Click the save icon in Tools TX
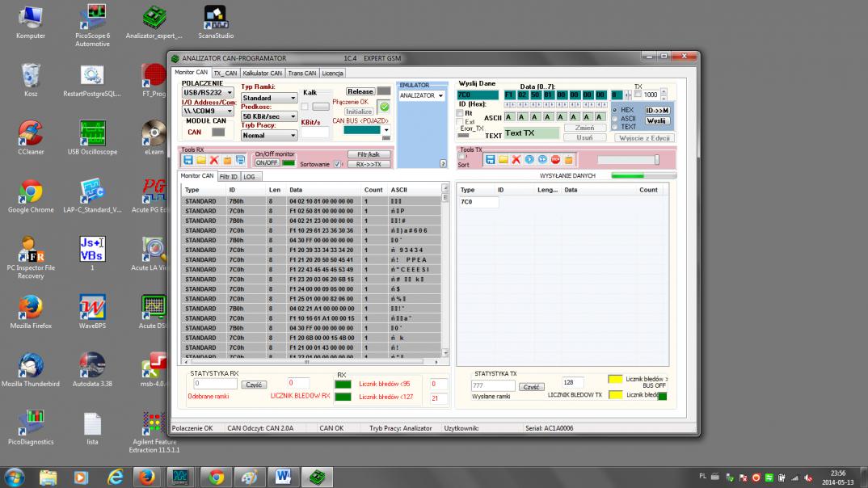 click(490, 160)
